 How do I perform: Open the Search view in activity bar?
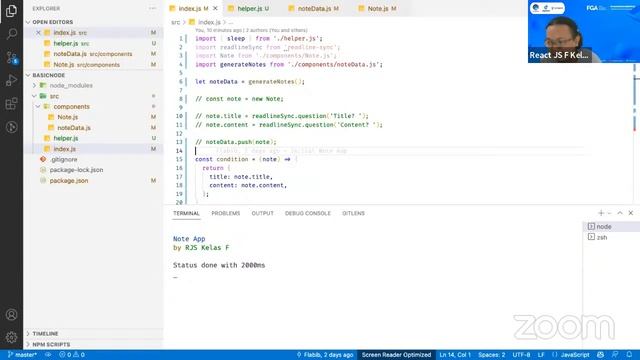(x=11, y=33)
